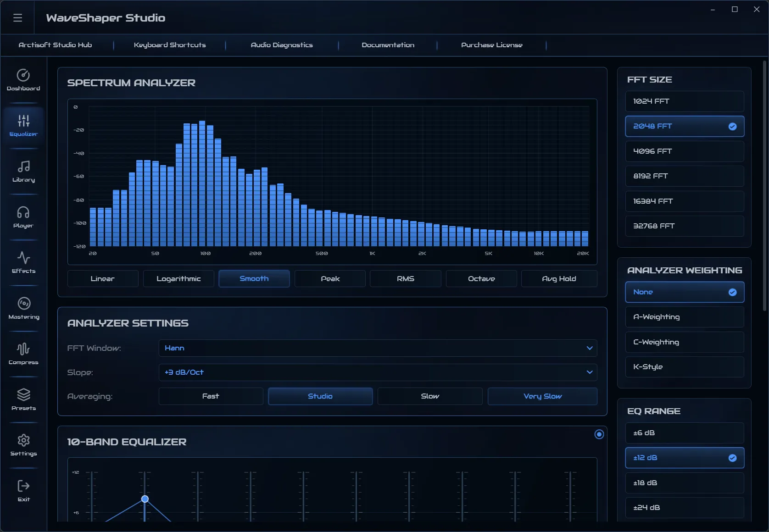Select 4096 FFT size
769x532 pixels.
(x=685, y=151)
